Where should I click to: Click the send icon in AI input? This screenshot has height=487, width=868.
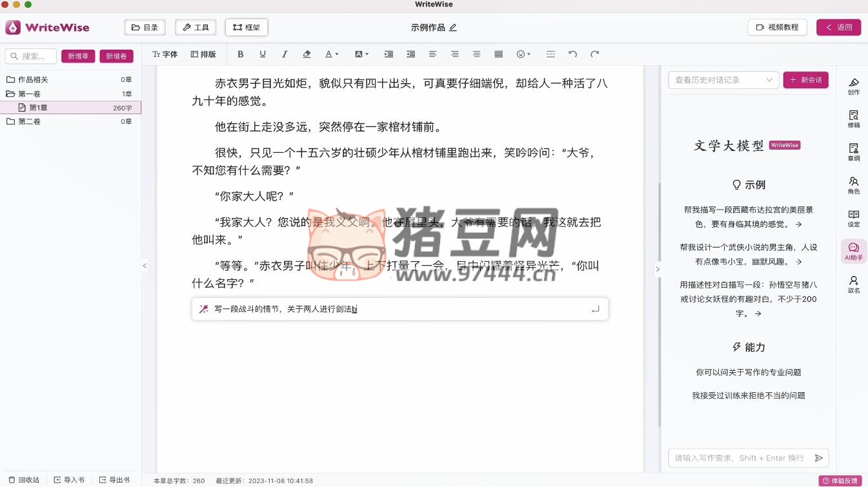(x=818, y=458)
